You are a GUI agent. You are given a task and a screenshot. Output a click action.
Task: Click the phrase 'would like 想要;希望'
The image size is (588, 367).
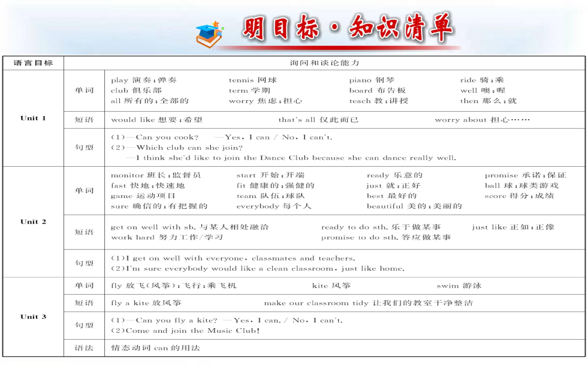157,120
